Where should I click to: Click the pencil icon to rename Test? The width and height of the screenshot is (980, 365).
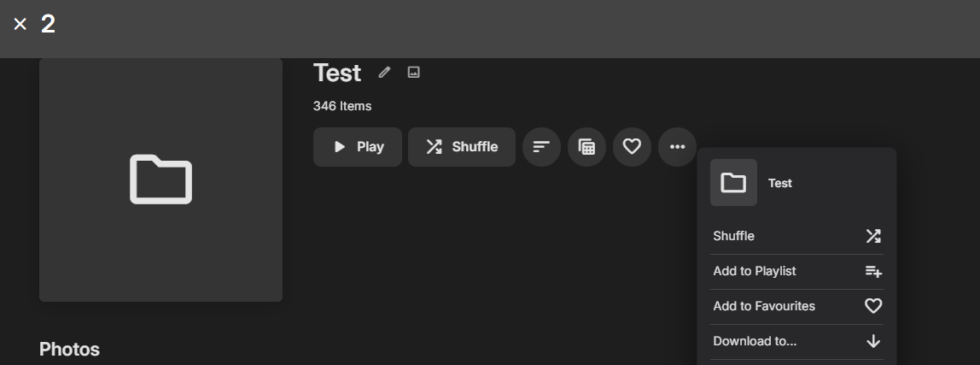[384, 73]
